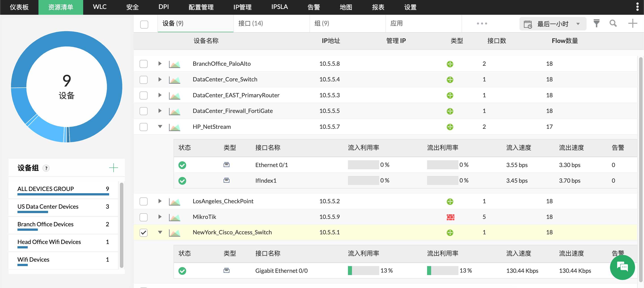Click green status check for Gigabit Ethernet 0/0
Screen dimensions: 644x288
tap(182, 271)
